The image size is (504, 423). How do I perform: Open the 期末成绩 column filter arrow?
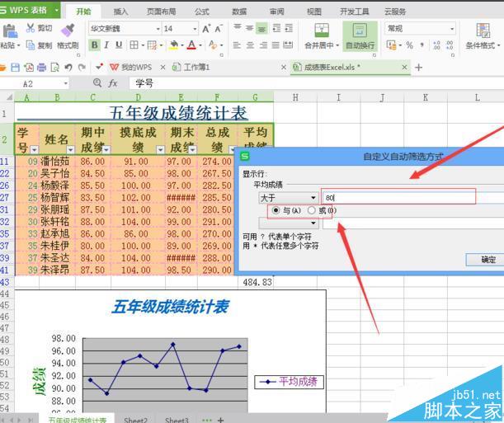point(192,149)
